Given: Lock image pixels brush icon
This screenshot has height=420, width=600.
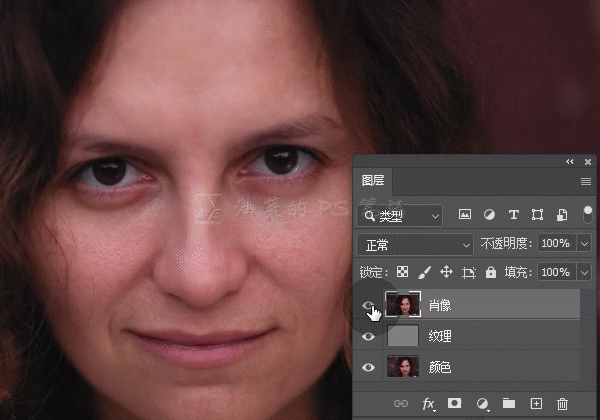Looking at the screenshot, I should (x=424, y=272).
